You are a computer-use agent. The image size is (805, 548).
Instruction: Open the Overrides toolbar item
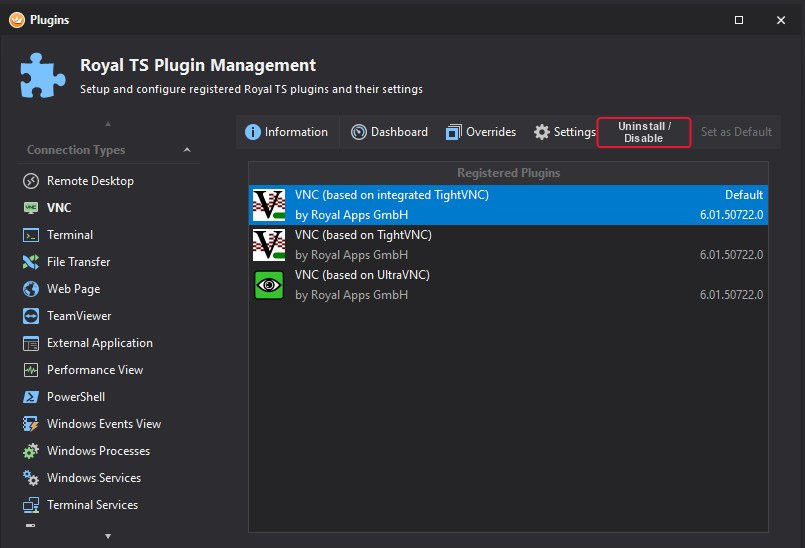479,132
